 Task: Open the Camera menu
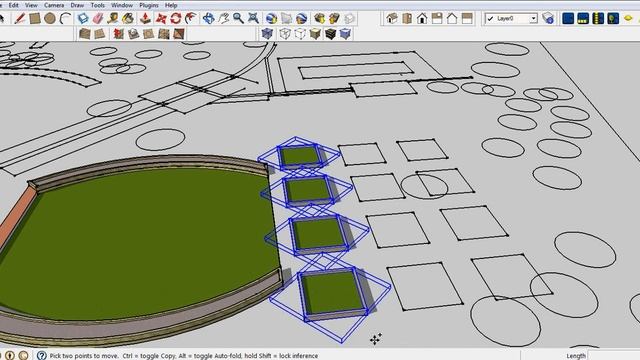click(x=54, y=5)
